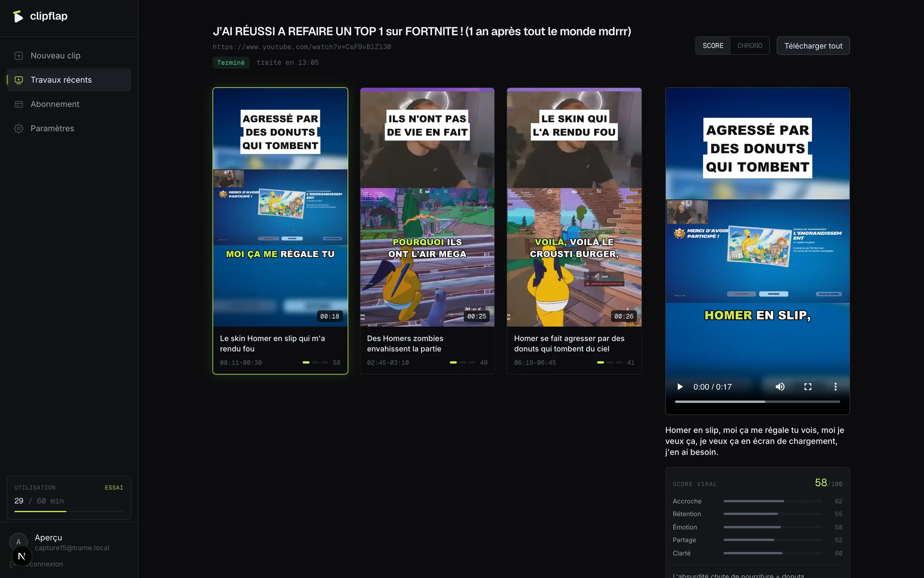Open the Abonnement page
Screen dimensions: 924x578
click(x=69, y=104)
